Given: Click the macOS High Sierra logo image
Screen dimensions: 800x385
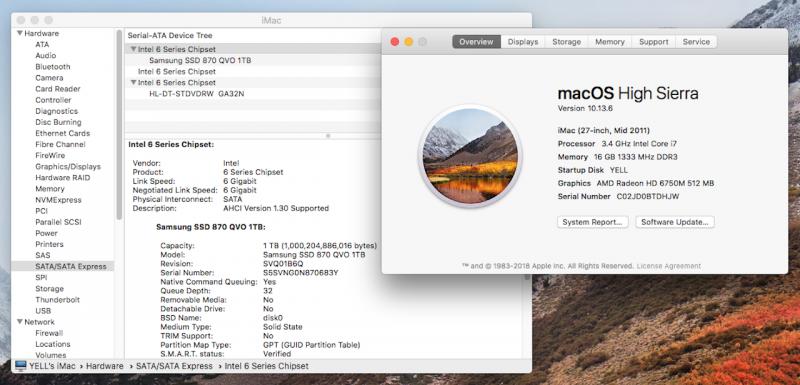Looking at the screenshot, I should click(x=470, y=156).
